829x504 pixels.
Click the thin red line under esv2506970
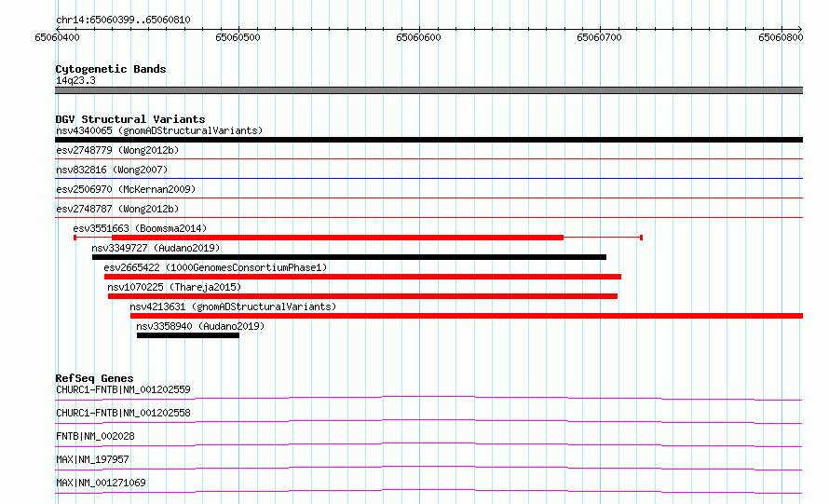(428, 198)
